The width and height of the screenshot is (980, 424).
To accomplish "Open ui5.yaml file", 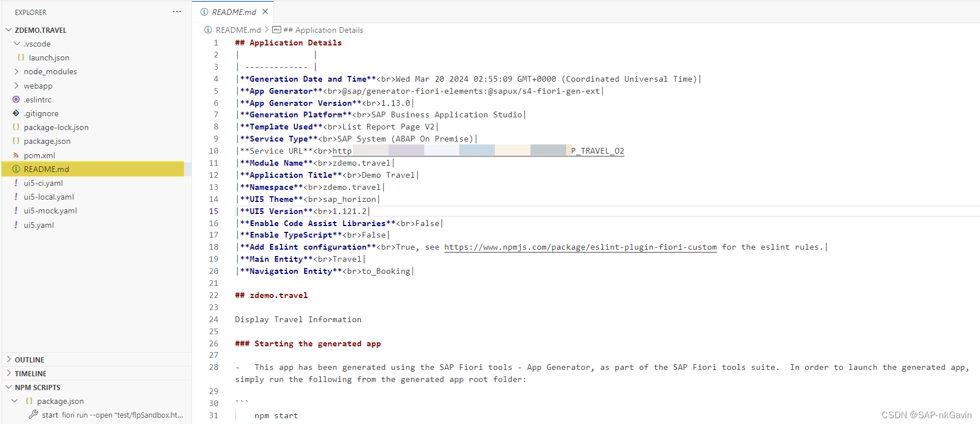I will (x=39, y=225).
